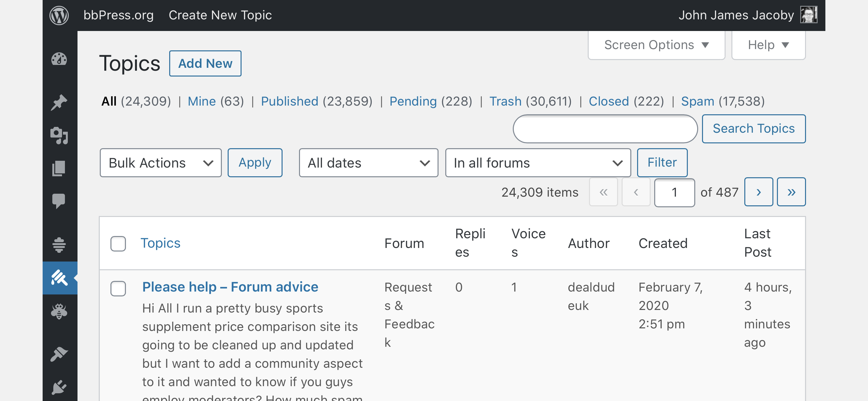Tick the select-all topics checkbox
This screenshot has height=401, width=868.
[x=118, y=243]
